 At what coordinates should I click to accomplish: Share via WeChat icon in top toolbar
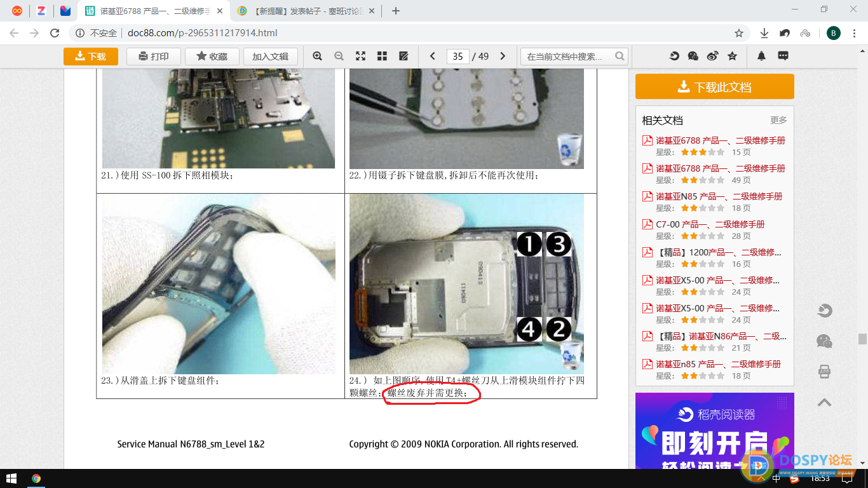[x=693, y=56]
